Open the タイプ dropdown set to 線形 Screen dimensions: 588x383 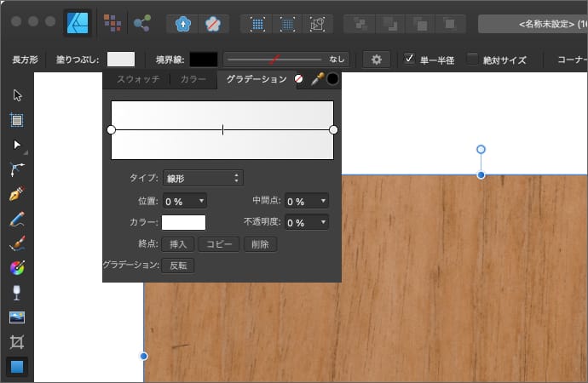(x=203, y=178)
